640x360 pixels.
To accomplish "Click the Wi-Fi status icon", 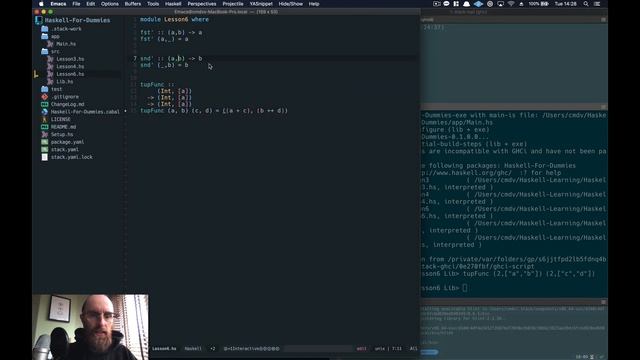I will 511,4.
